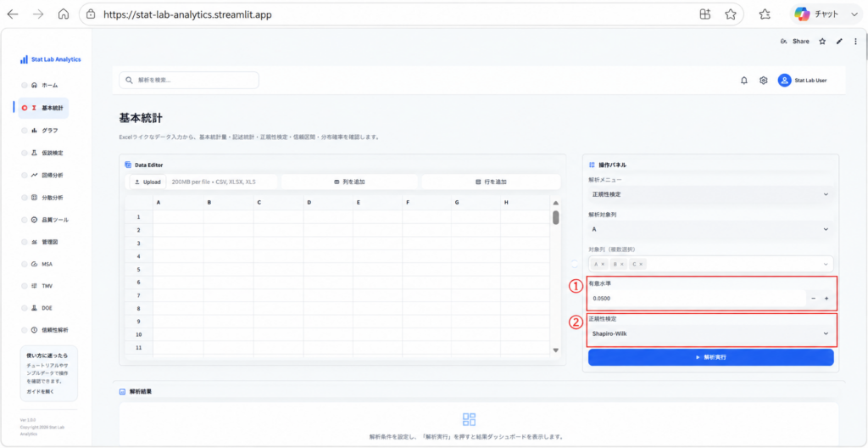Select the 管理図 radio button
Image resolution: width=868 pixels, height=448 pixels.
25,242
